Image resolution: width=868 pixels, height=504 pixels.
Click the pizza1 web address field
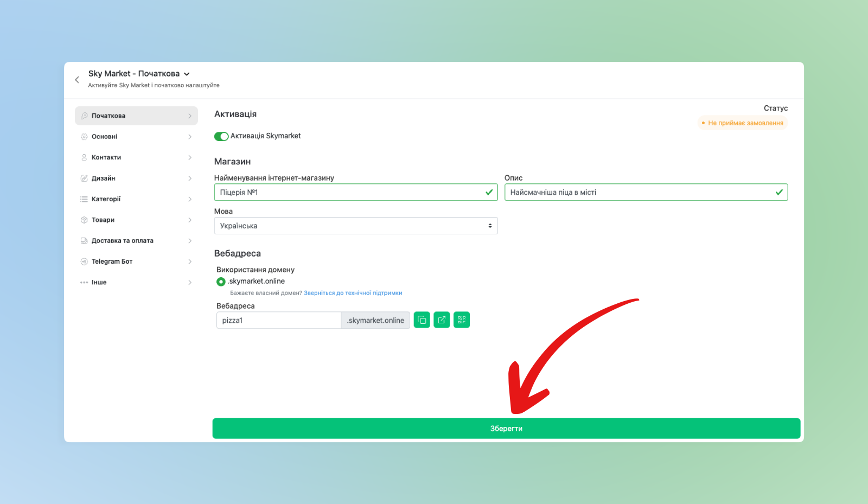pos(278,320)
